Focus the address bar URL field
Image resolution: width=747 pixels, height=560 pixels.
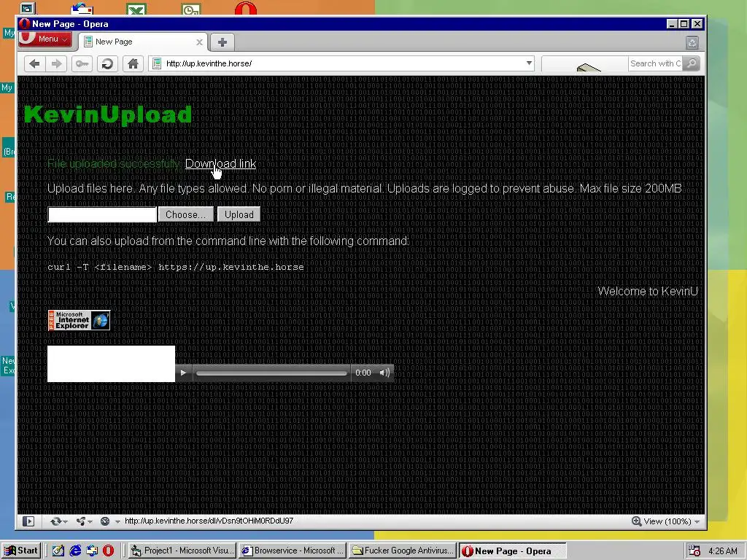[x=343, y=64]
